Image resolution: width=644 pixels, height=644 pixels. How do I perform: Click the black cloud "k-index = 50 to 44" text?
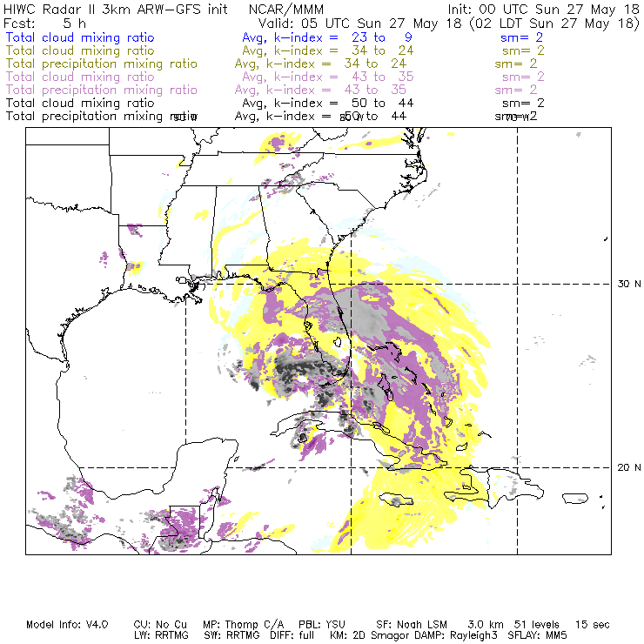coord(344,103)
